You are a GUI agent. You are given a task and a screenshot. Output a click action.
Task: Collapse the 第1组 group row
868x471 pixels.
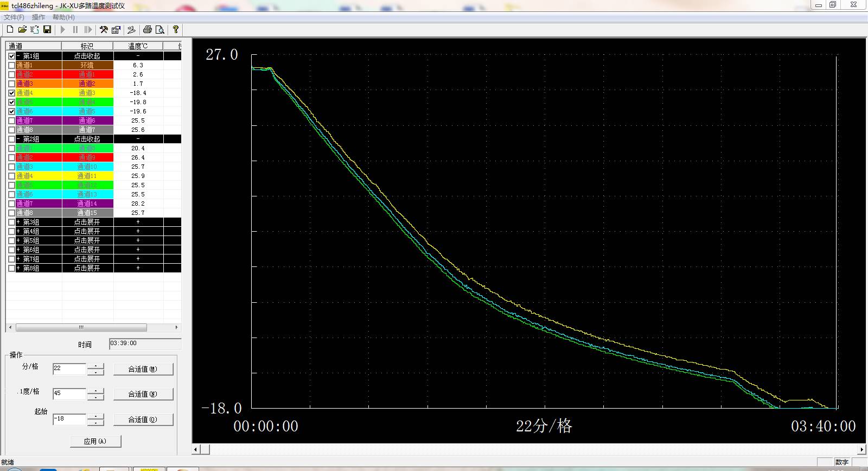87,56
